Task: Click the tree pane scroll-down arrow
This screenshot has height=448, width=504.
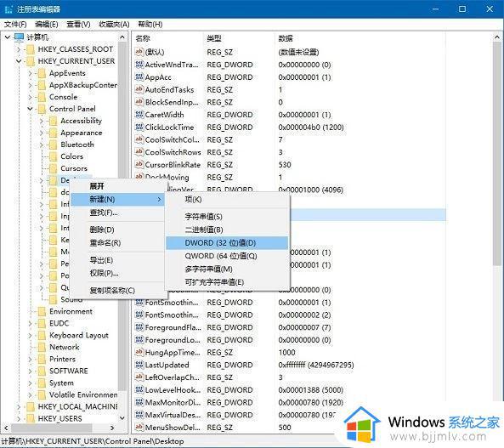Action: click(x=122, y=418)
